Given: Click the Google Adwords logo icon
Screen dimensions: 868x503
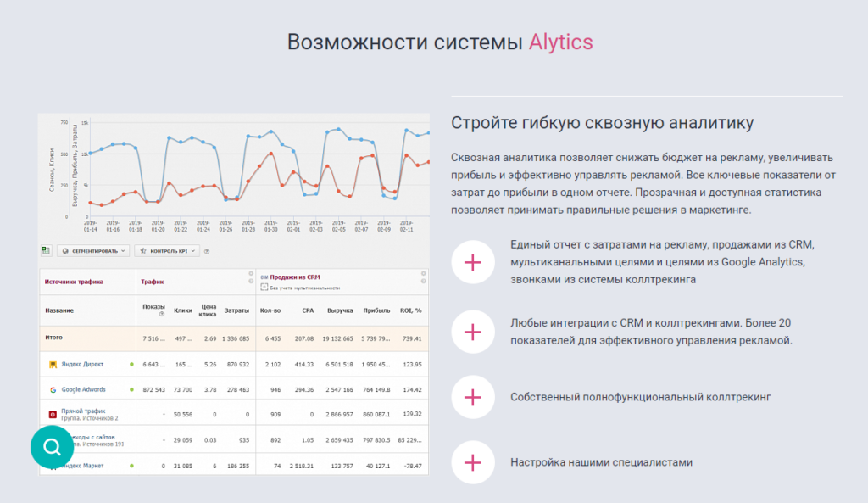Looking at the screenshot, I should point(53,390).
